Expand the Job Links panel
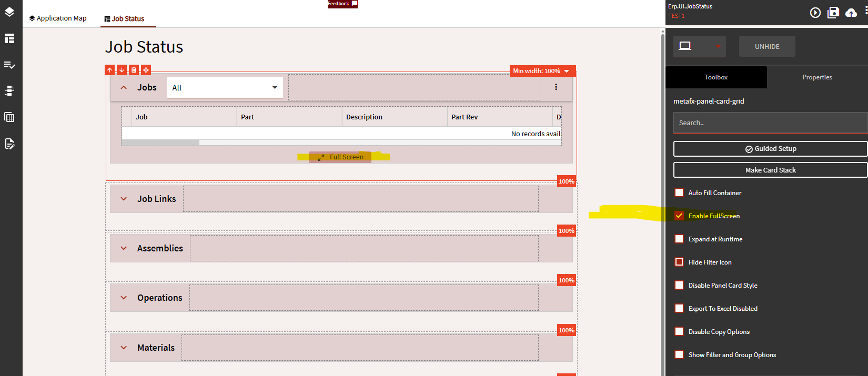This screenshot has height=376, width=868. click(124, 199)
